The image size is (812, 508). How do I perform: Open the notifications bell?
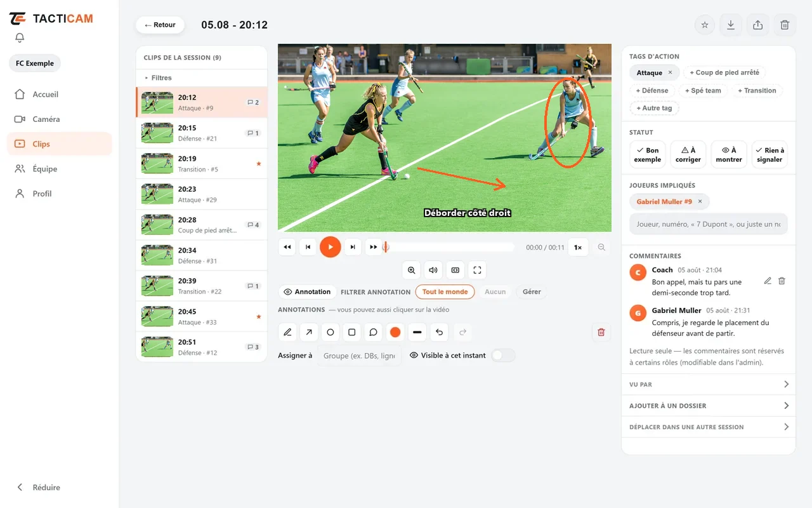(x=20, y=38)
